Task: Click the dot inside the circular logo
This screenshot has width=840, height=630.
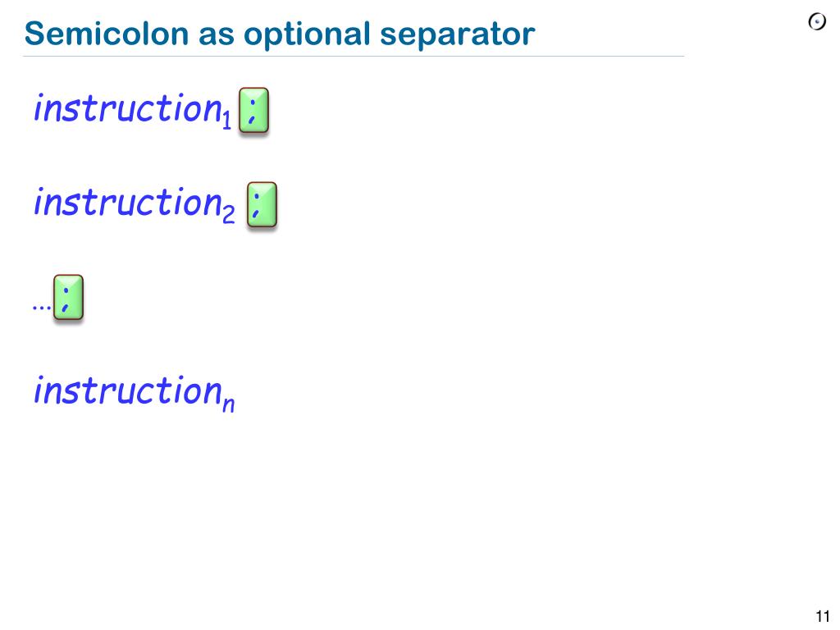Action: point(818,22)
